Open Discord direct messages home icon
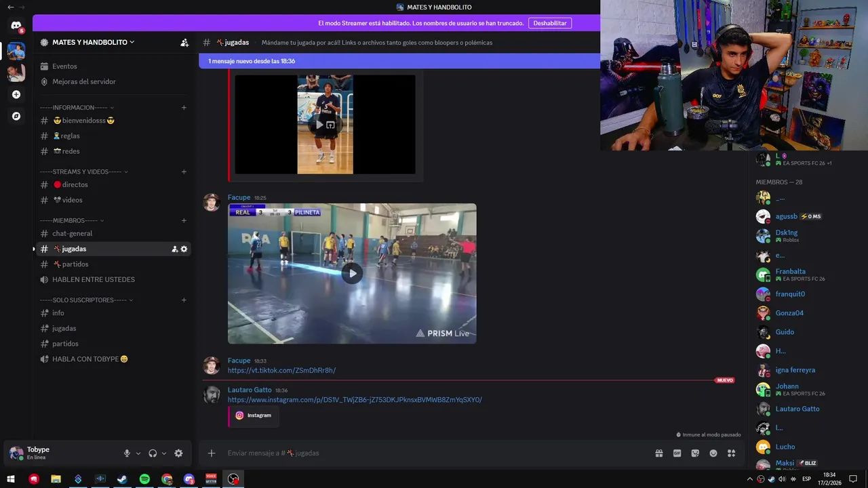This screenshot has width=868, height=488. (16, 25)
